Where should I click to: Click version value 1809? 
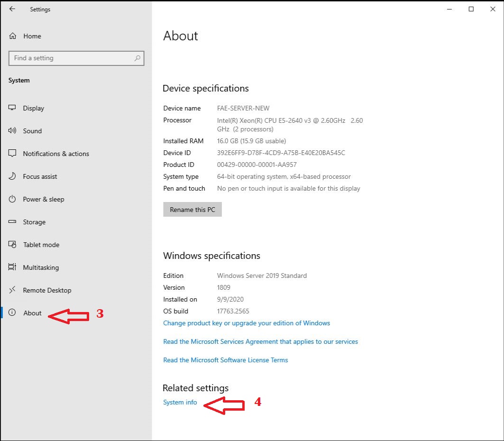[x=223, y=288]
